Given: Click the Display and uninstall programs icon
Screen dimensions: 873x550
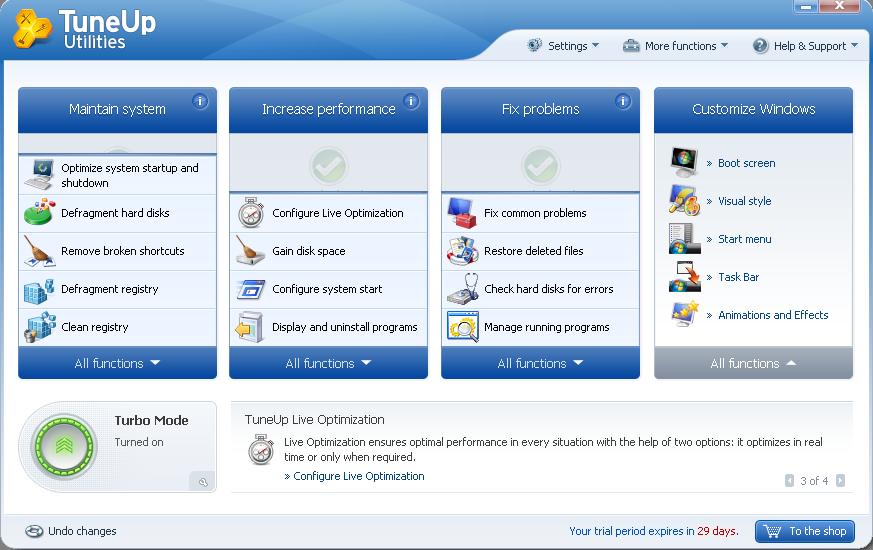Looking at the screenshot, I should tap(249, 327).
